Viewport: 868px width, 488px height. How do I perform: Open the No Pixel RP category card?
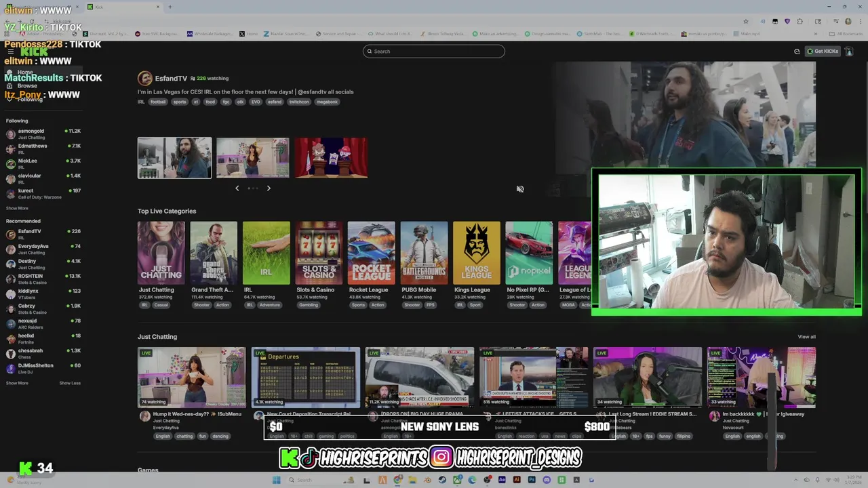(529, 253)
